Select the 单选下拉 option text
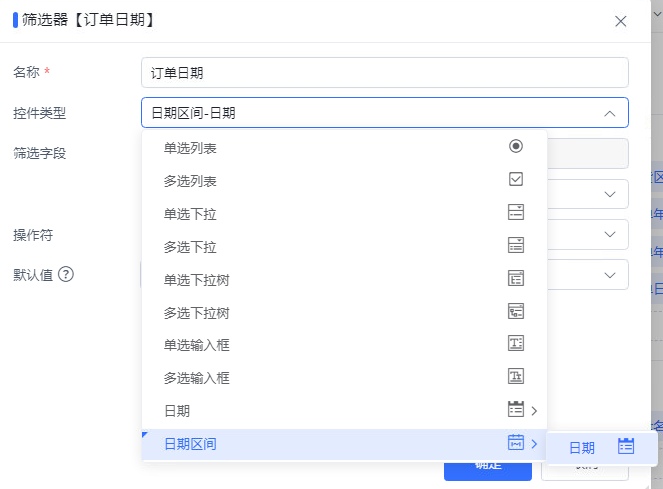The image size is (663, 489). pos(190,214)
